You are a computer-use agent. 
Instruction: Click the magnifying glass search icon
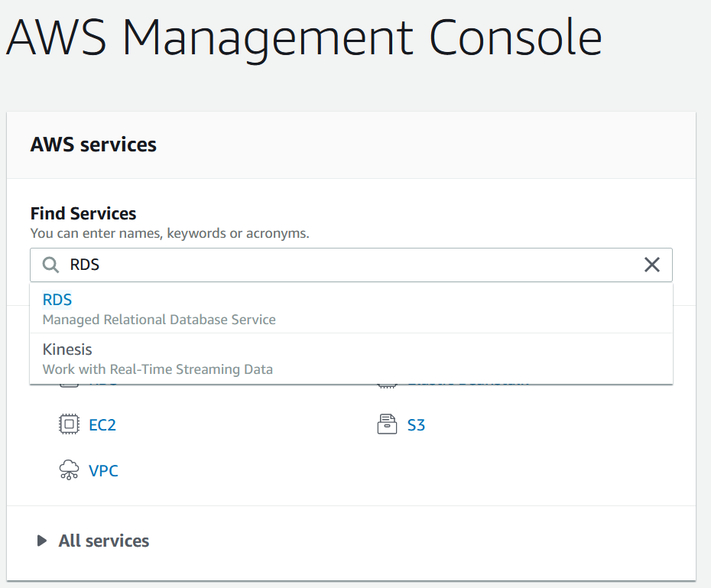50,265
